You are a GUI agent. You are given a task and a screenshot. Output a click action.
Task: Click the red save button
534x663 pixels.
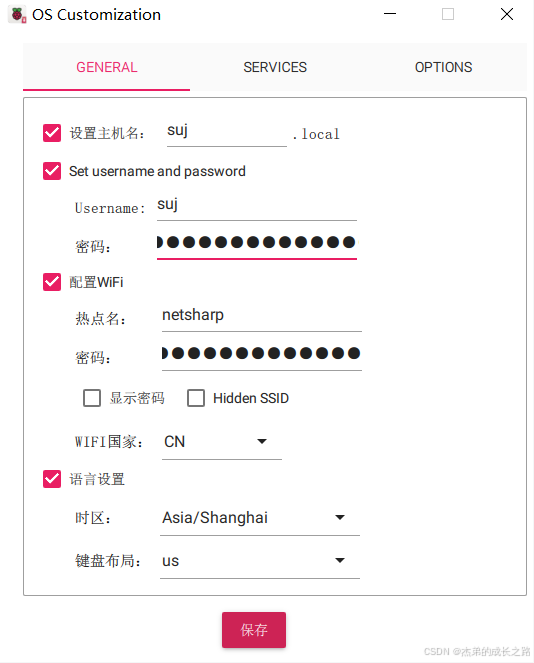point(254,630)
